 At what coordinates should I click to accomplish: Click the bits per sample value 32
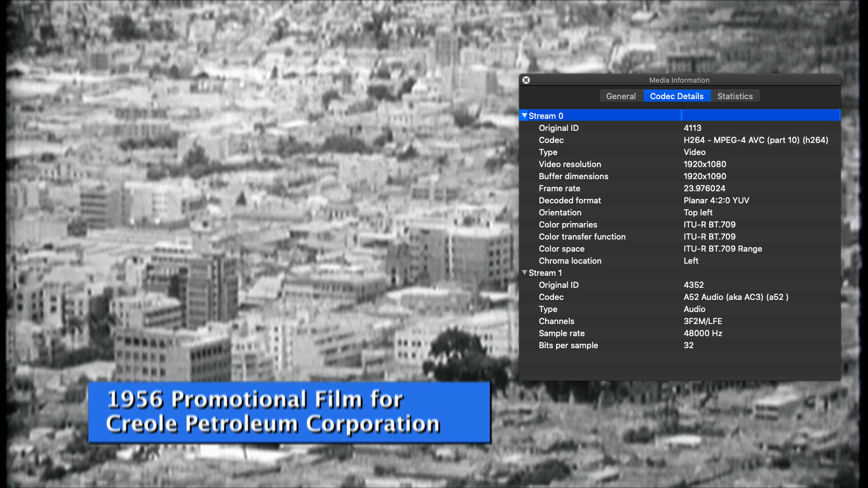(x=689, y=345)
